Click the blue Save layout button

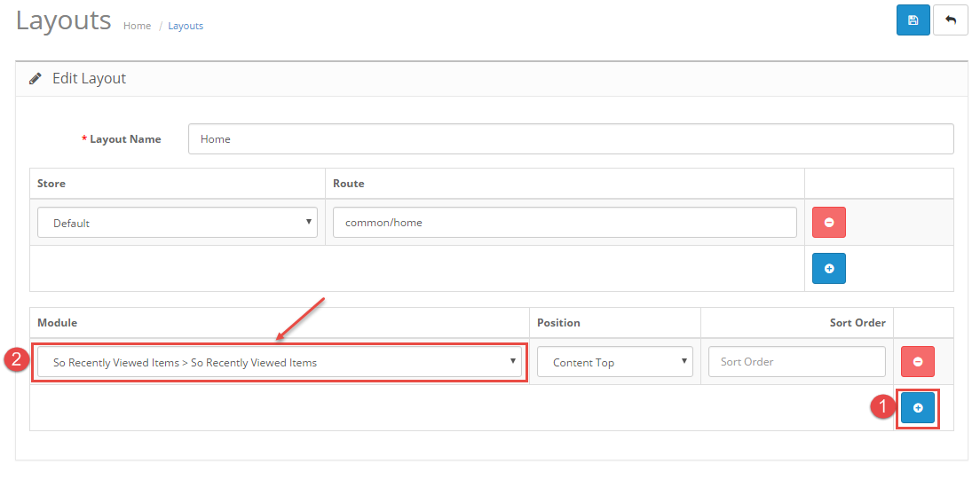[x=913, y=20]
